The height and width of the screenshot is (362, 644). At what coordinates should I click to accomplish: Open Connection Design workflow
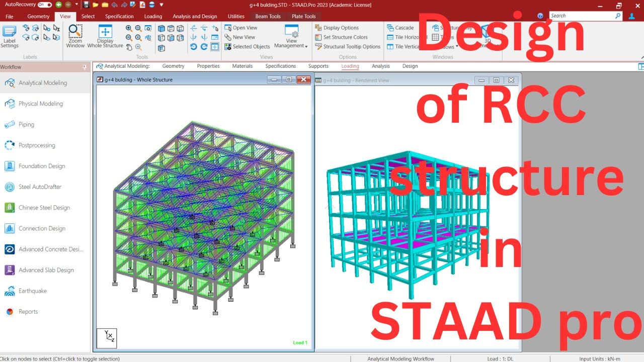click(x=45, y=228)
